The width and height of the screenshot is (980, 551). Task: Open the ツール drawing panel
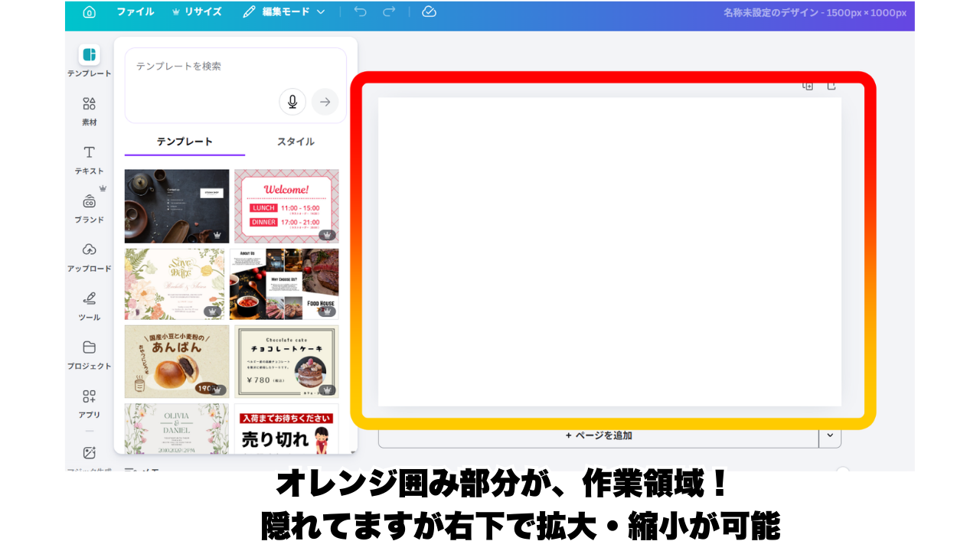click(89, 305)
